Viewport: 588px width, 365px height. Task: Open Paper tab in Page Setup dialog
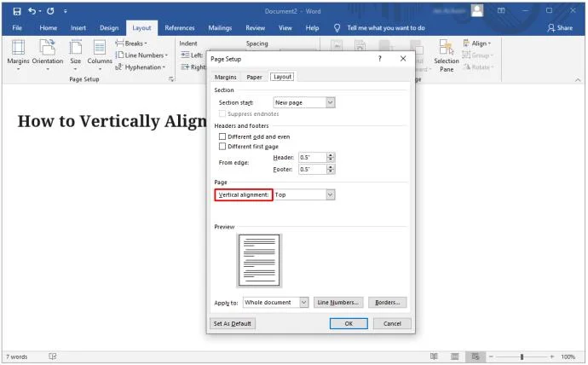point(254,77)
